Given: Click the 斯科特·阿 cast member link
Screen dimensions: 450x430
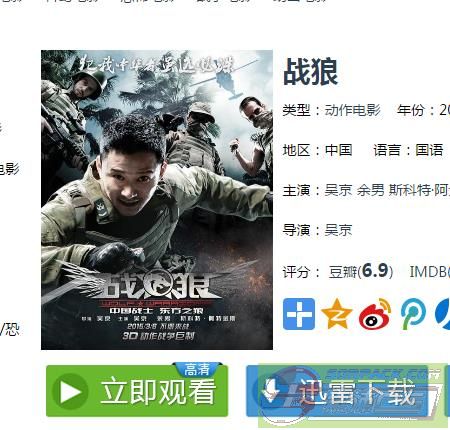Looking at the screenshot, I should coord(419,190).
